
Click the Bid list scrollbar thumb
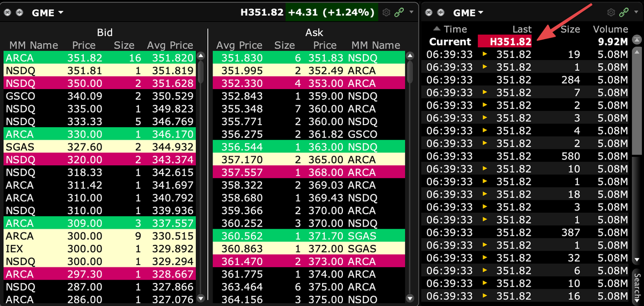(x=201, y=71)
